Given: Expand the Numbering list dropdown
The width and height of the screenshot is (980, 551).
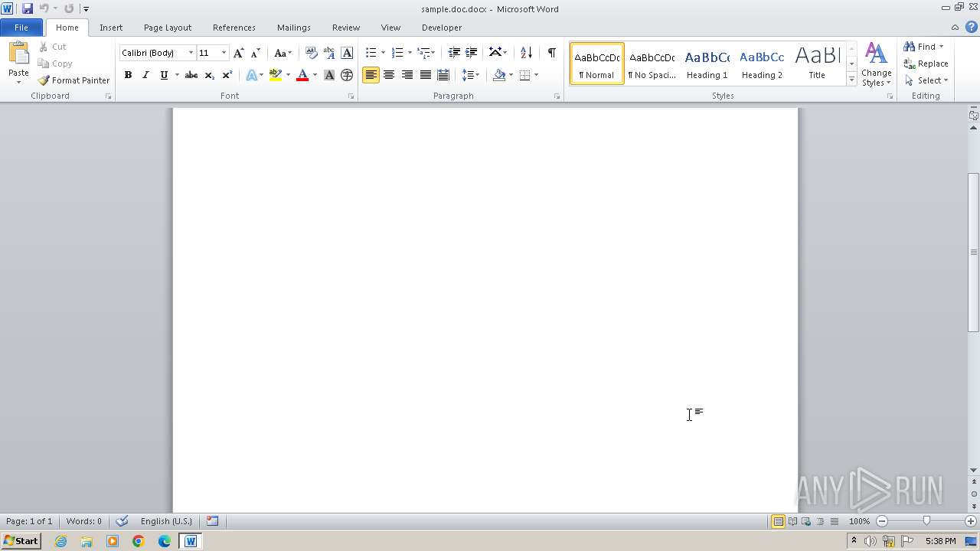Looking at the screenshot, I should pyautogui.click(x=410, y=53).
